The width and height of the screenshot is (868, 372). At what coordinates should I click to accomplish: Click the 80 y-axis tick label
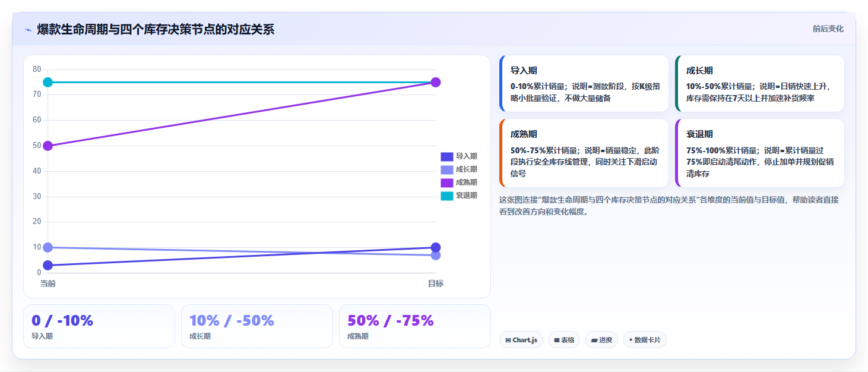click(x=37, y=70)
